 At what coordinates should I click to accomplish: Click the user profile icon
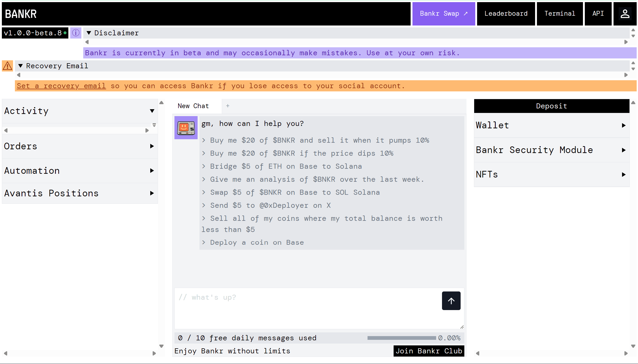[625, 14]
